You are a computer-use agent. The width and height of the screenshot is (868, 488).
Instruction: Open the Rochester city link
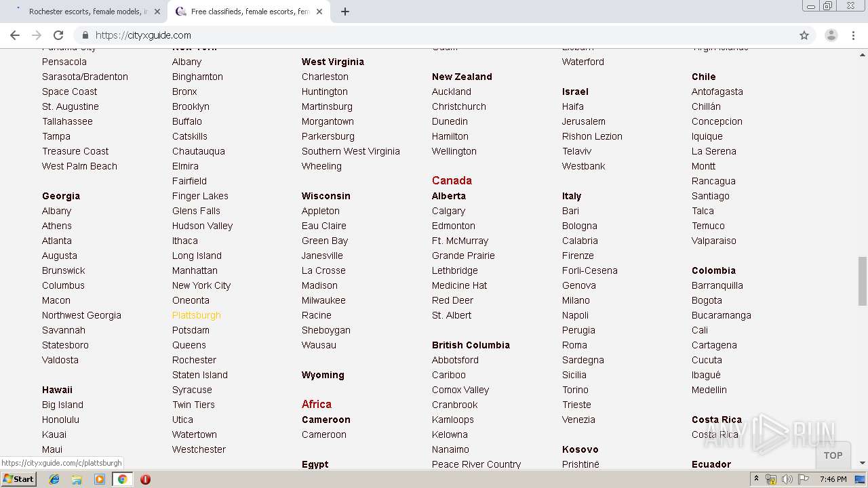click(194, 360)
